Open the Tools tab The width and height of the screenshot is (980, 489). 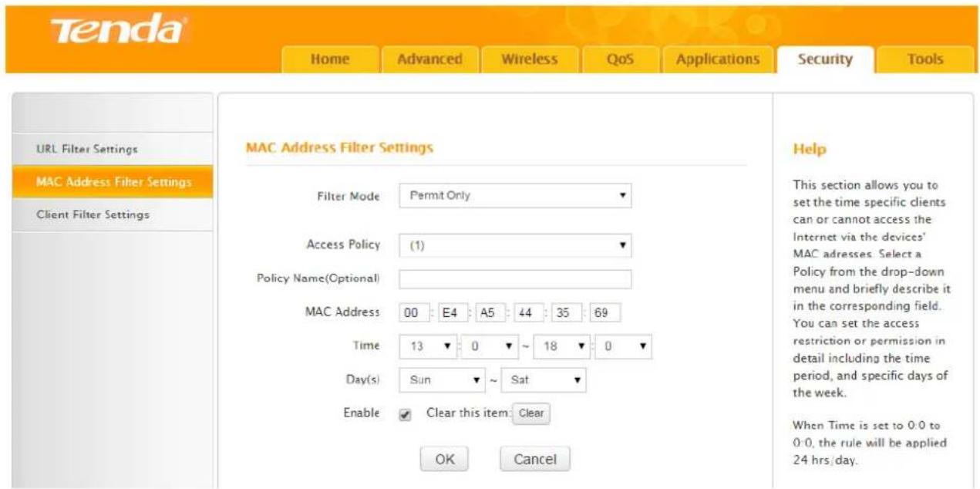(925, 59)
